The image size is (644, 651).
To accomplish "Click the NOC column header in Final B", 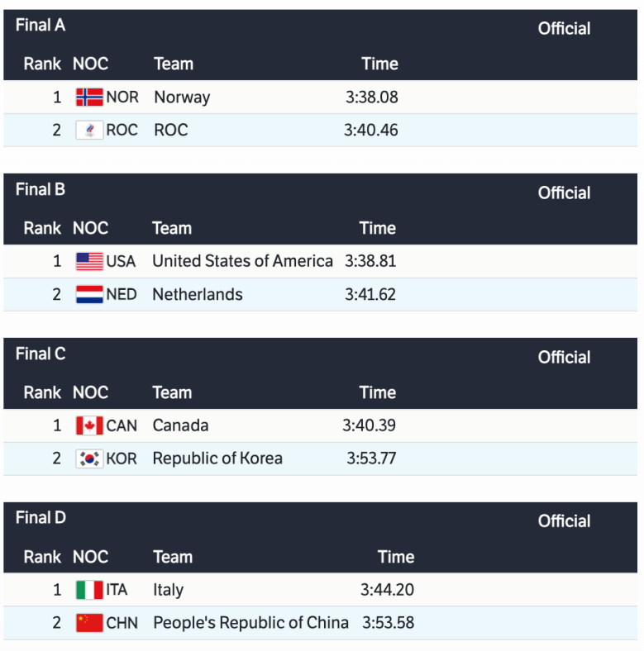I will (90, 228).
